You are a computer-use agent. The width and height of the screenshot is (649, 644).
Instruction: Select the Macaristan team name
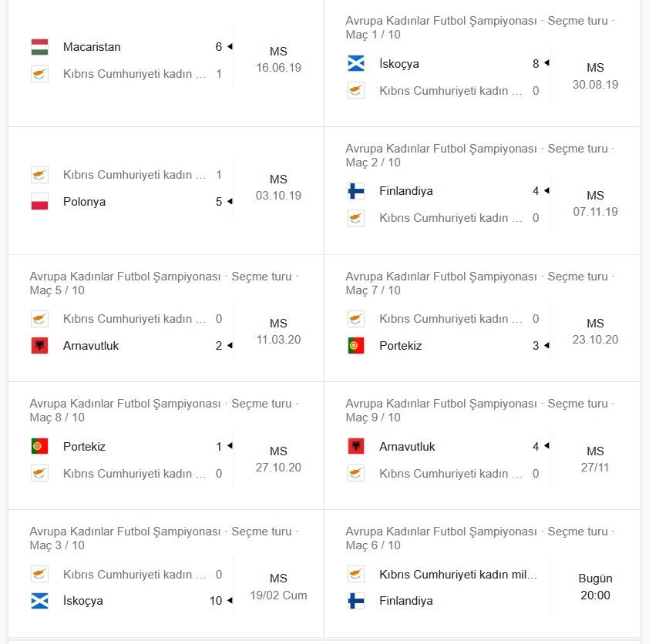[92, 47]
